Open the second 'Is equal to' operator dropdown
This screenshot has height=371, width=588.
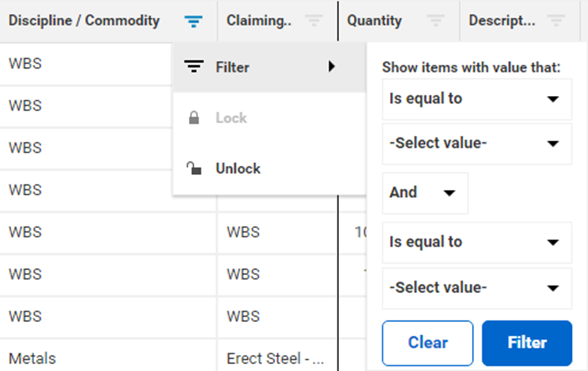476,242
